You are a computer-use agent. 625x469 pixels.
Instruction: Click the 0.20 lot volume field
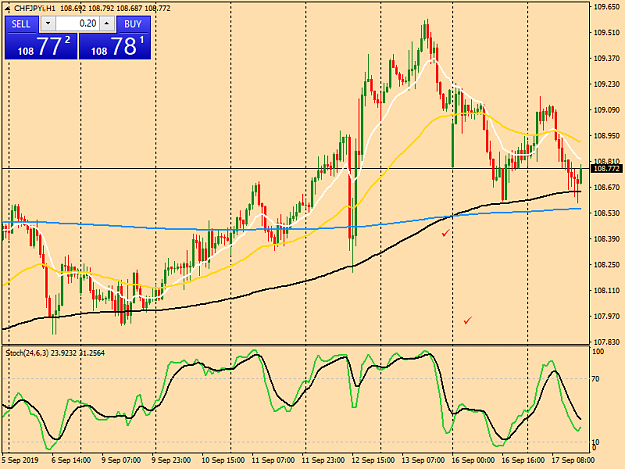77,24
